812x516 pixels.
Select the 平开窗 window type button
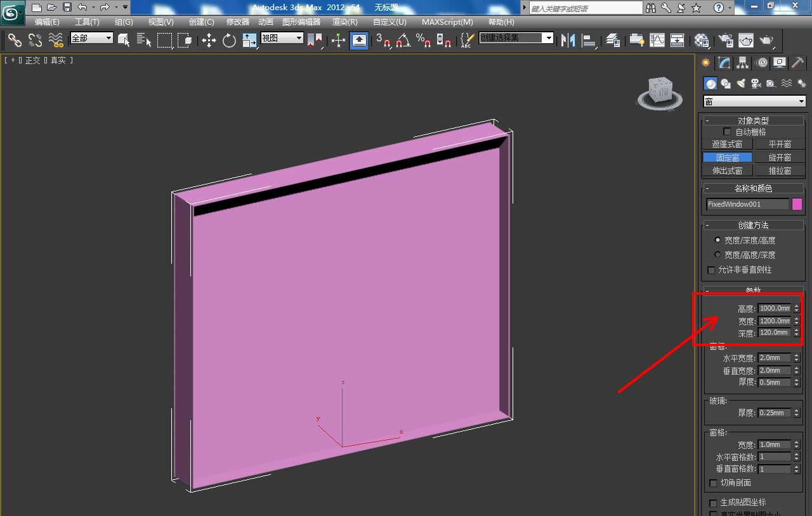pyautogui.click(x=780, y=144)
